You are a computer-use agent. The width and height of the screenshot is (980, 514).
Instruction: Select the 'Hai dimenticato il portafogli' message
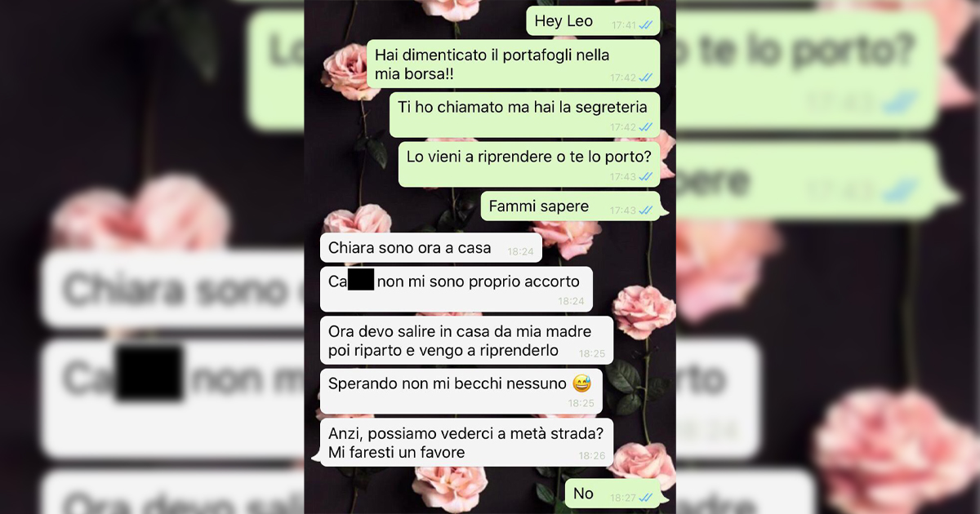(513, 64)
